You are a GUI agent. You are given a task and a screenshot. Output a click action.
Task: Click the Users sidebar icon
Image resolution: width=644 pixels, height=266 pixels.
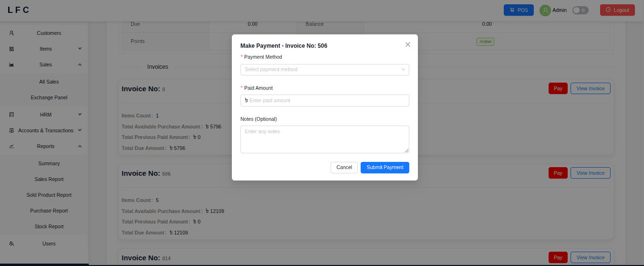tap(11, 244)
